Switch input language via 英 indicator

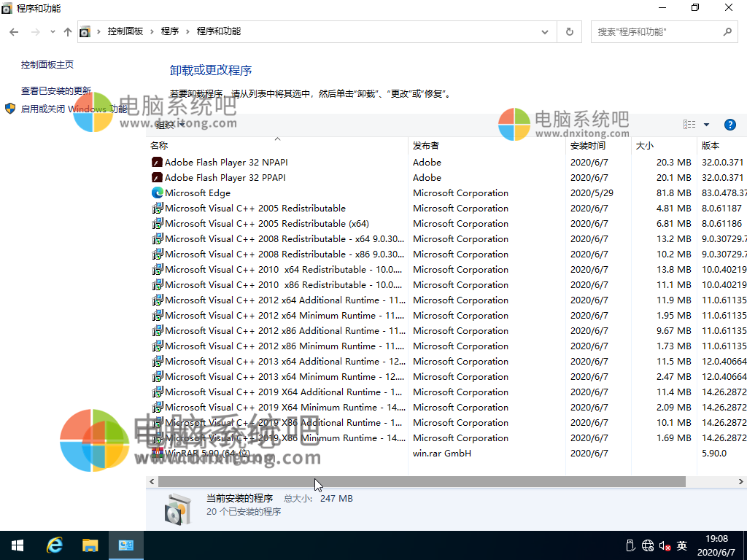pos(681,545)
